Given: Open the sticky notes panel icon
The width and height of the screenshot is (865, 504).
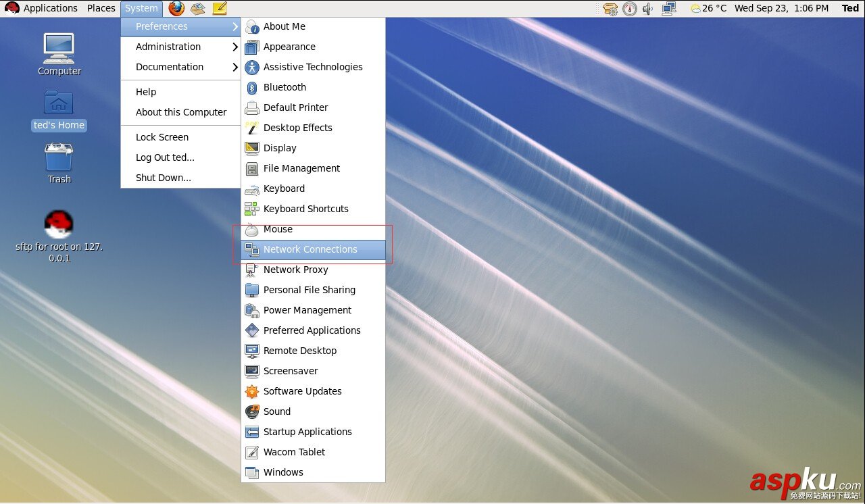Looking at the screenshot, I should (x=220, y=8).
